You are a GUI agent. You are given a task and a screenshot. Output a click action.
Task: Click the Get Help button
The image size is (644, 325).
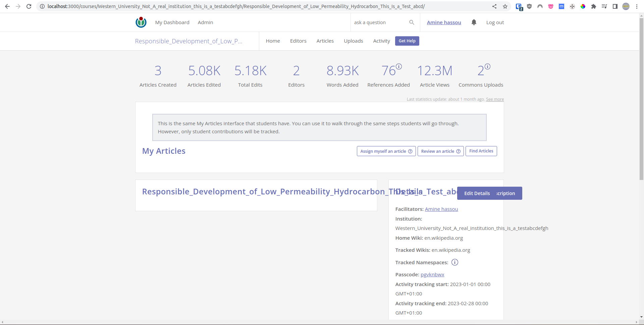pos(407,41)
